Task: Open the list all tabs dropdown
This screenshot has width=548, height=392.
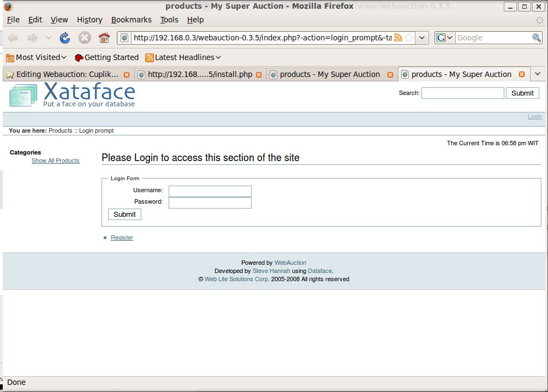Action: (538, 74)
